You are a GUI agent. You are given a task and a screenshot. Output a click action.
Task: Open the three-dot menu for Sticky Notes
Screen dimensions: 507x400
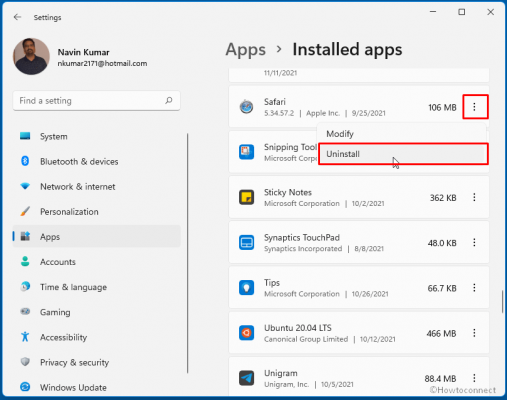(474, 197)
